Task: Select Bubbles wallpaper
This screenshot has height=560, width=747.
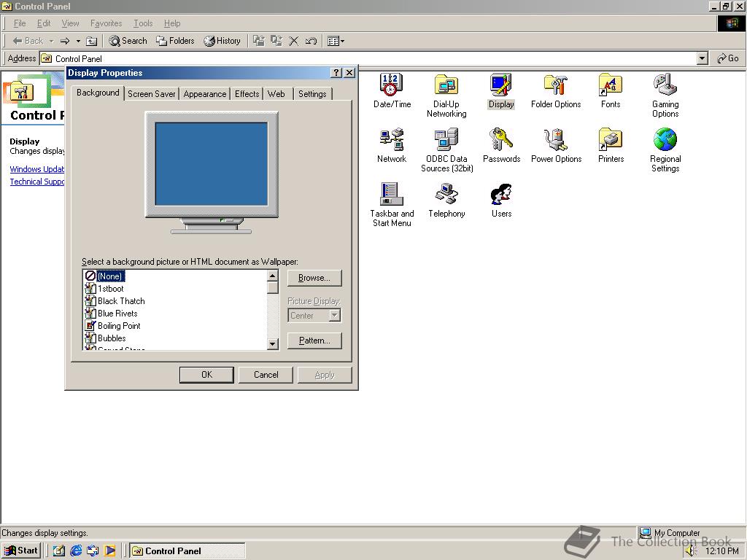Action: pos(106,338)
